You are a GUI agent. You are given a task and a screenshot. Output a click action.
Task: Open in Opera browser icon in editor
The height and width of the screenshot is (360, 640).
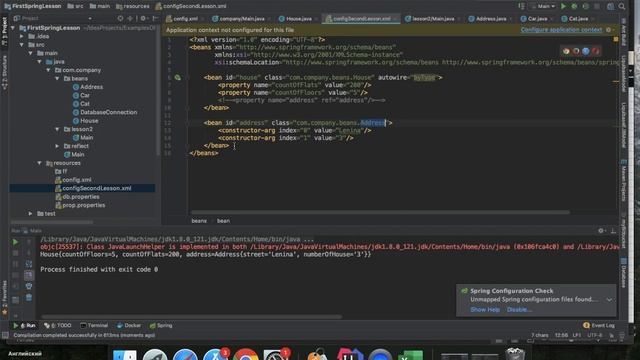(596, 51)
